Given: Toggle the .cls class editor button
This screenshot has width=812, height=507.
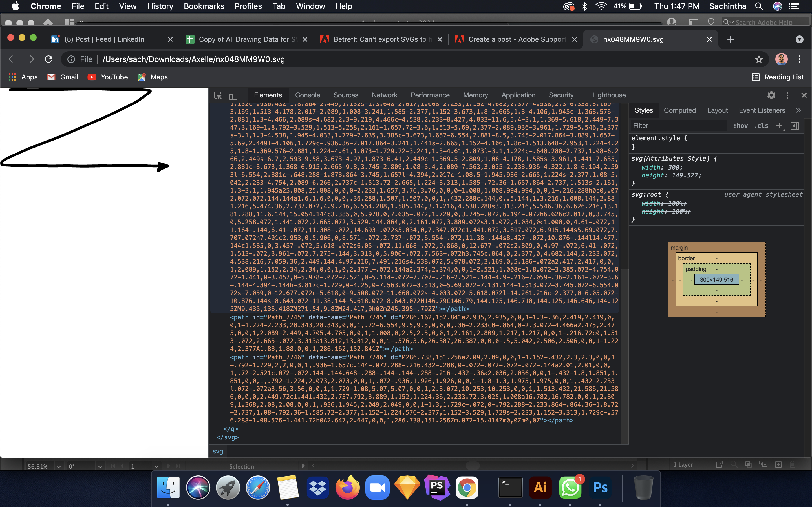Looking at the screenshot, I should click(763, 126).
